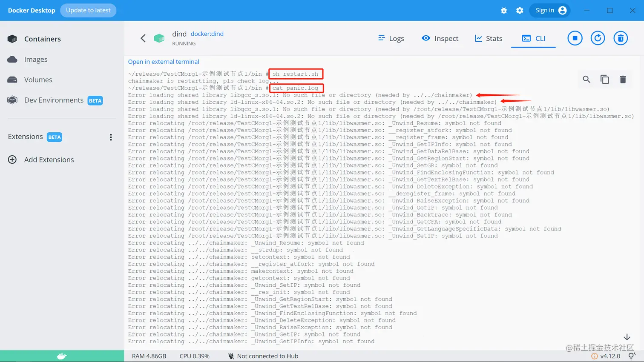Open the feedback lightbulb icon
The height and width of the screenshot is (362, 644).
[x=632, y=356]
